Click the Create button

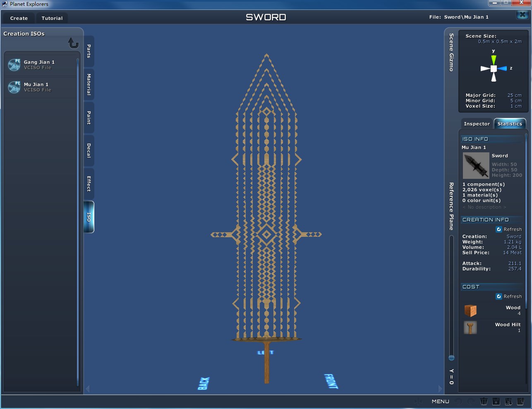(x=19, y=18)
